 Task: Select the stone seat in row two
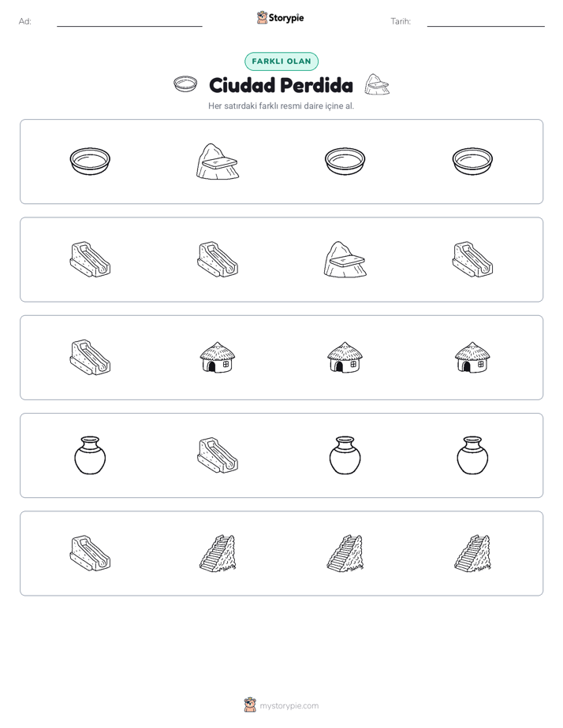[x=345, y=259]
